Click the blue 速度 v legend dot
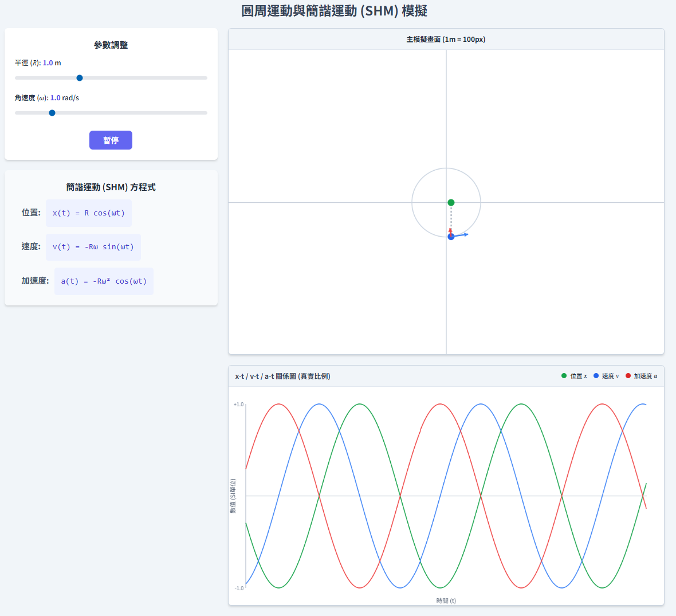 596,376
